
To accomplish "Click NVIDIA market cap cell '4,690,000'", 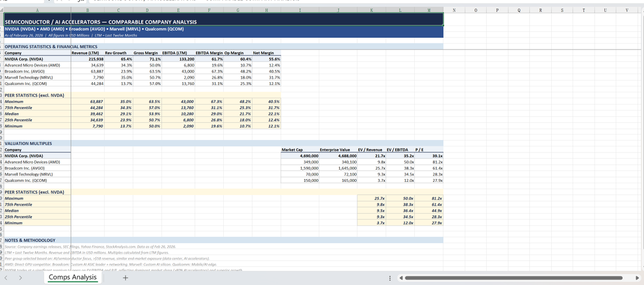I will point(300,155).
